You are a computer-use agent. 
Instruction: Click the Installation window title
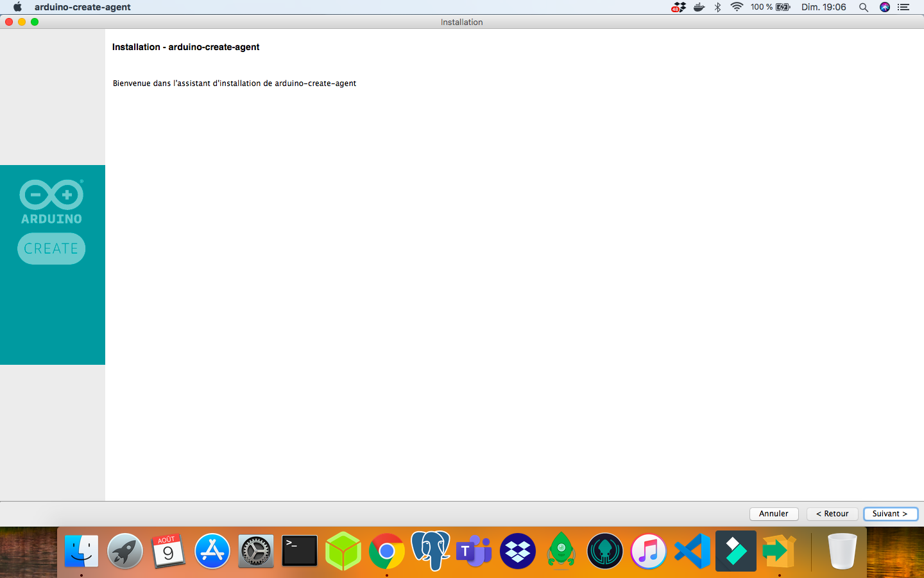pyautogui.click(x=462, y=22)
